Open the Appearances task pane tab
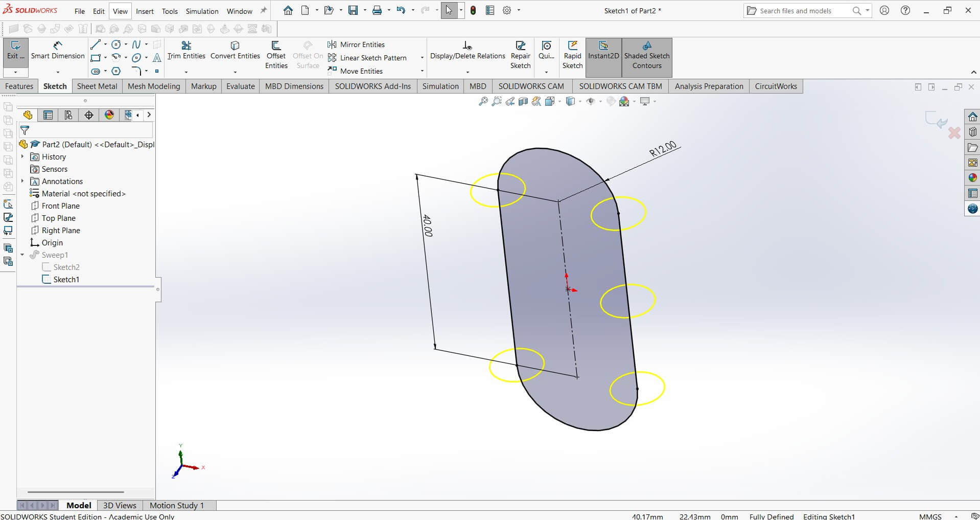The width and height of the screenshot is (980, 520). [972, 178]
